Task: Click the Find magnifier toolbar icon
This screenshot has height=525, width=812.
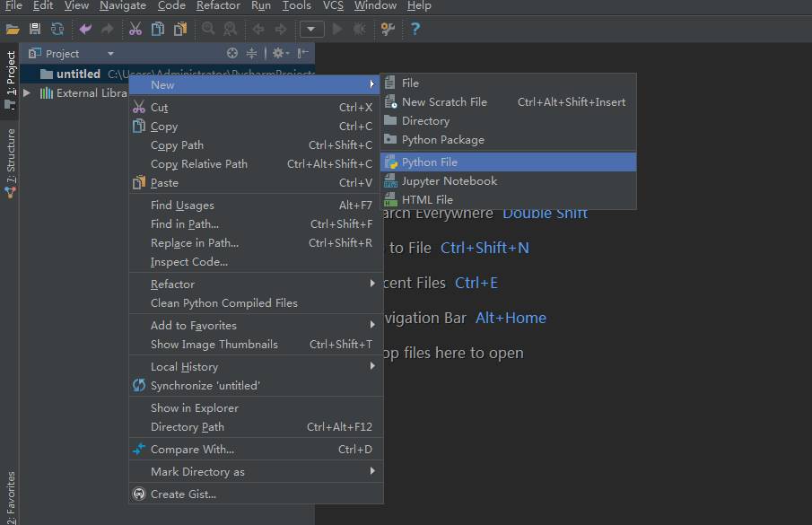Action: [208, 29]
